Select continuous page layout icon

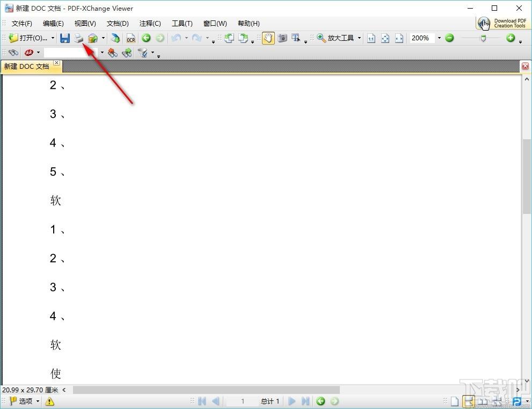469,401
